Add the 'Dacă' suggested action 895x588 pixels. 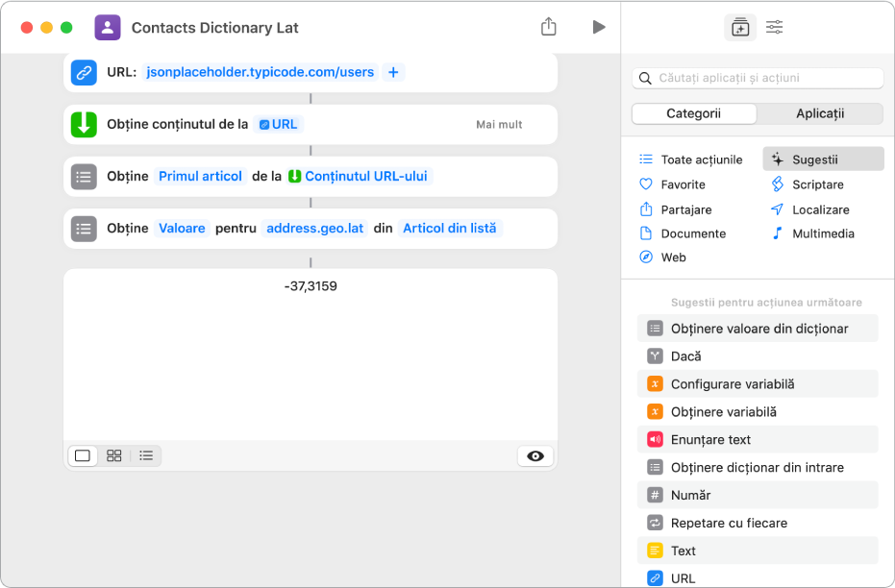[685, 355]
